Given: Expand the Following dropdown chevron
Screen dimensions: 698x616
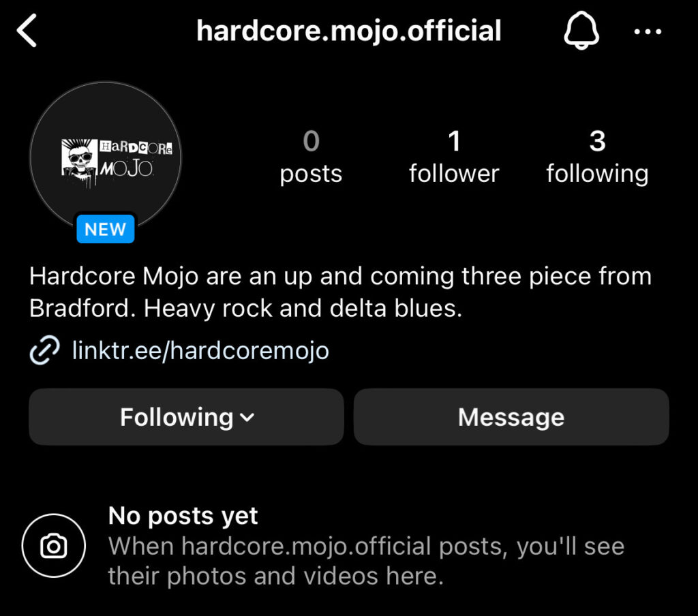Looking at the screenshot, I should point(247,417).
